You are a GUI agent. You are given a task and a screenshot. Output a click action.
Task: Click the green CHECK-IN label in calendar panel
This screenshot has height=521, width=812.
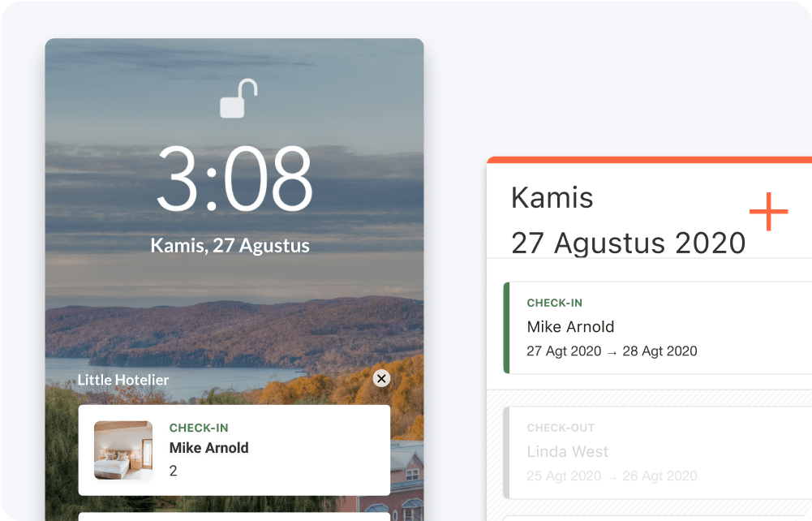555,303
